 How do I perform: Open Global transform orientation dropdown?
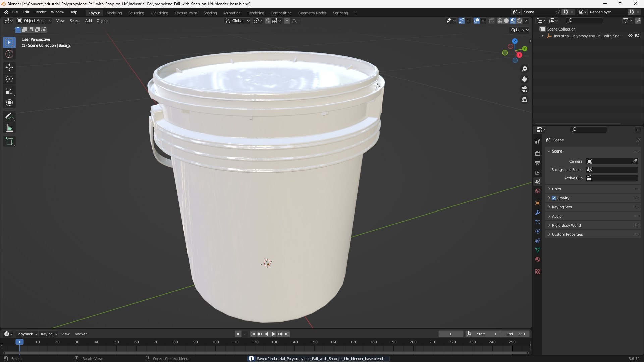tap(237, 21)
